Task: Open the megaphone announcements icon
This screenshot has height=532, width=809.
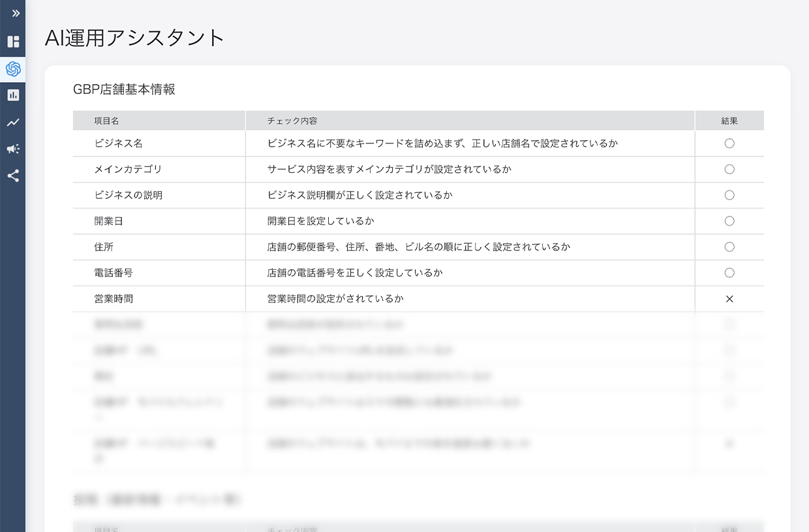Action: (13, 149)
